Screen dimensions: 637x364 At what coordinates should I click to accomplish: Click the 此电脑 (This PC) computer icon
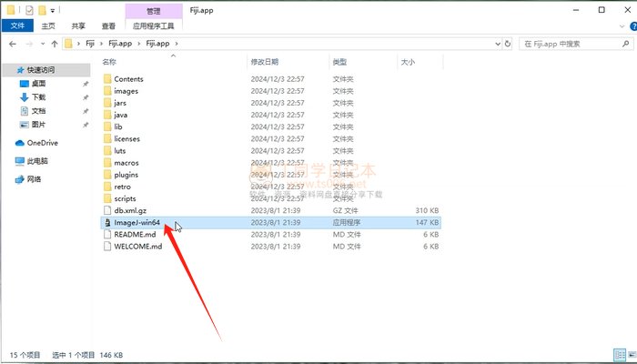point(20,161)
